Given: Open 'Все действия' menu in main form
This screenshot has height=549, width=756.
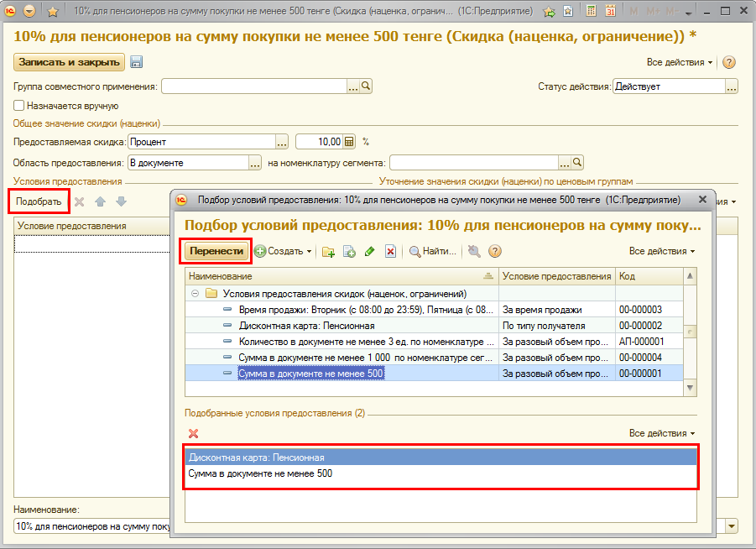Looking at the screenshot, I should [680, 63].
